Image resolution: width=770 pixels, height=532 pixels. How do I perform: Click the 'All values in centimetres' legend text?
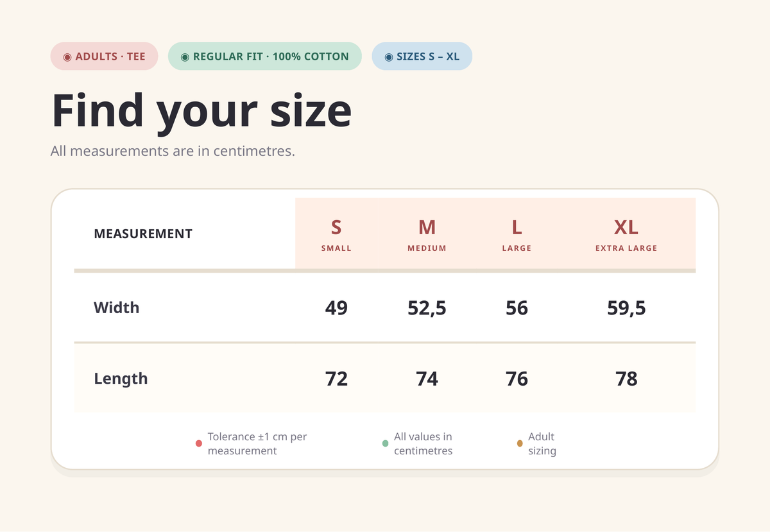click(x=424, y=443)
